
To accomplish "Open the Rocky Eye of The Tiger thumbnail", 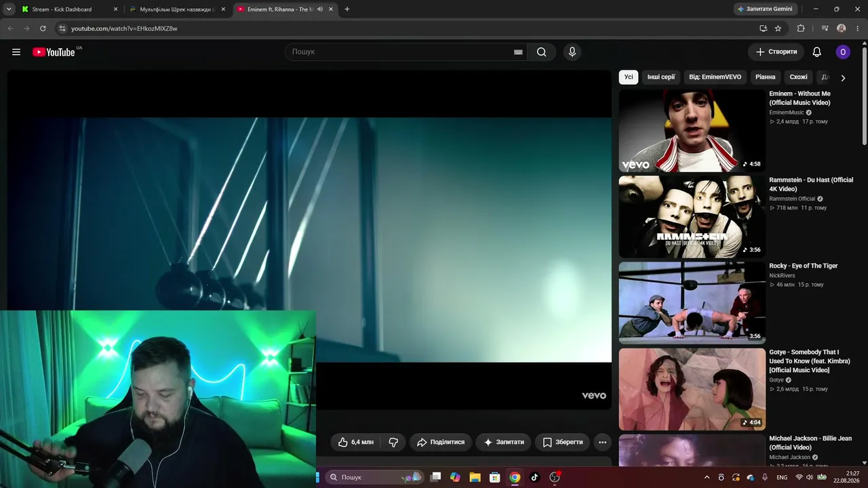I will (692, 303).
